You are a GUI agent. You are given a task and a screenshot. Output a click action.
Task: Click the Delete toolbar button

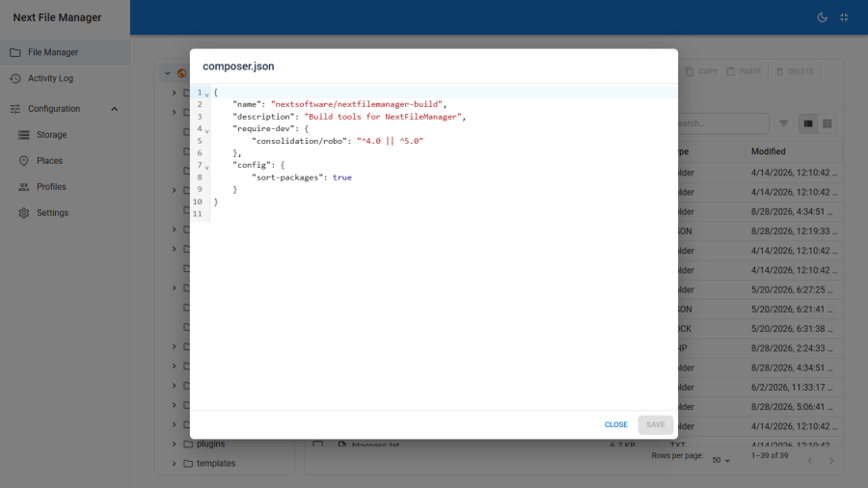click(795, 71)
